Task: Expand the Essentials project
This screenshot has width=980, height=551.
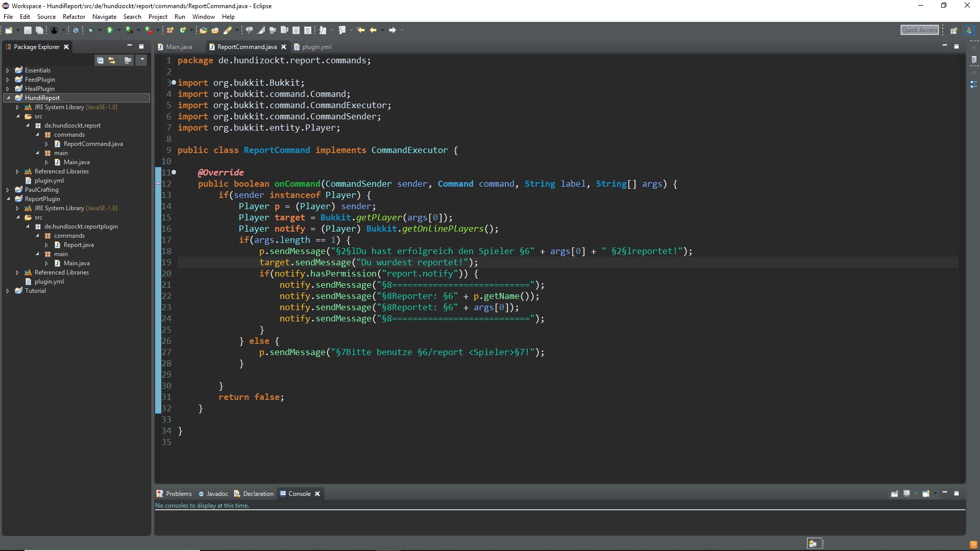Action: pyautogui.click(x=8, y=70)
